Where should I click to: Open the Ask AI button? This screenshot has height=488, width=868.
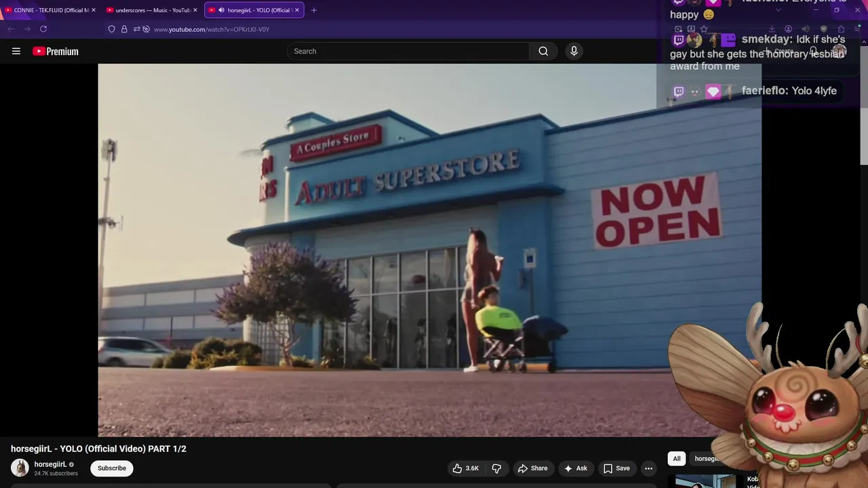576,468
